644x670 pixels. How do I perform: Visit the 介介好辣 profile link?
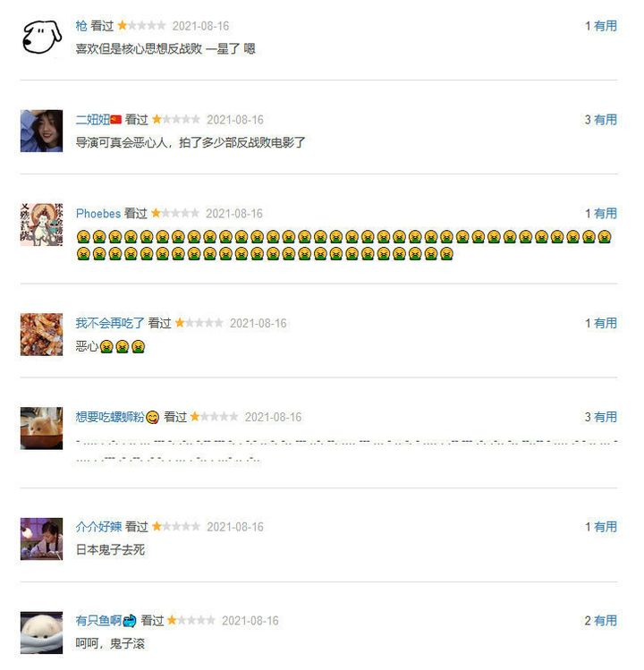[x=98, y=527]
